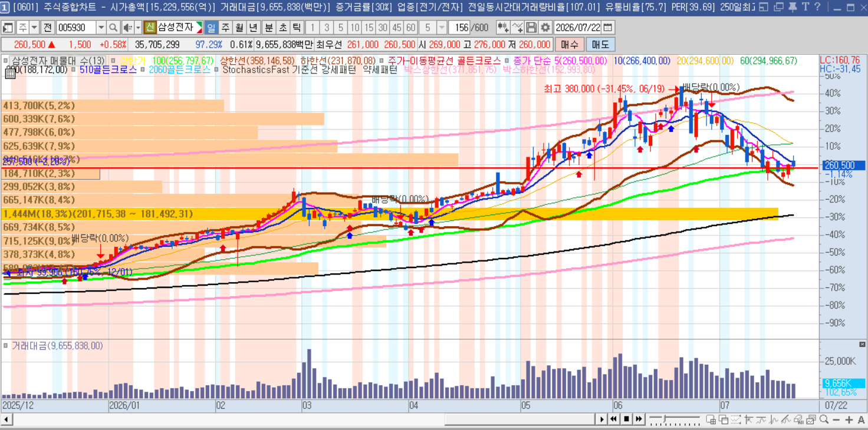Screen dimensions: 868x430
Task: Click the pin window icon in the title bar
Action: coord(793,7)
